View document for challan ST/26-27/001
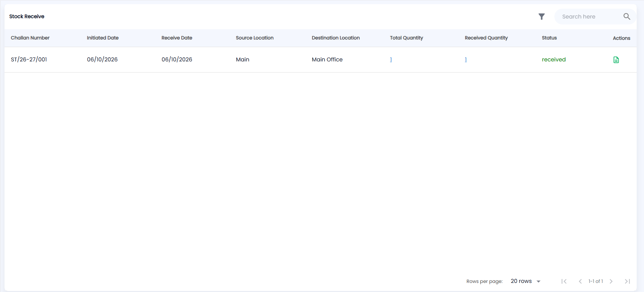This screenshot has height=292, width=644. pos(616,60)
